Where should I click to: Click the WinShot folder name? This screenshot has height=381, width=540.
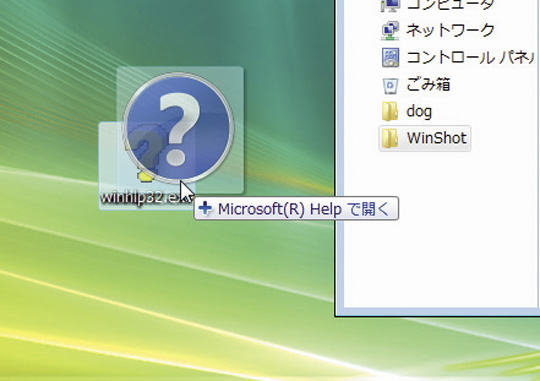pos(436,138)
